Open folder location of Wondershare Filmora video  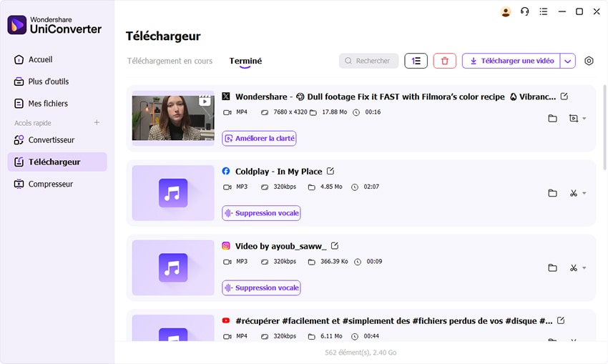point(552,118)
